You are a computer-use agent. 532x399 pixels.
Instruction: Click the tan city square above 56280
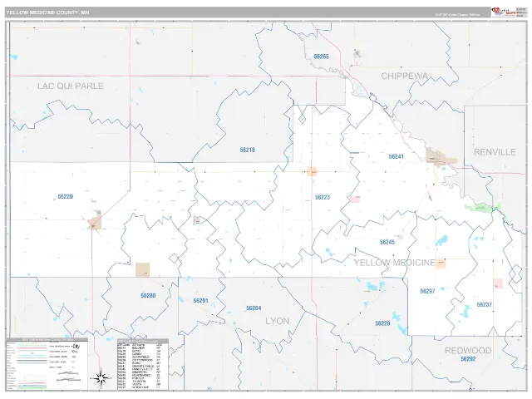coord(142,269)
